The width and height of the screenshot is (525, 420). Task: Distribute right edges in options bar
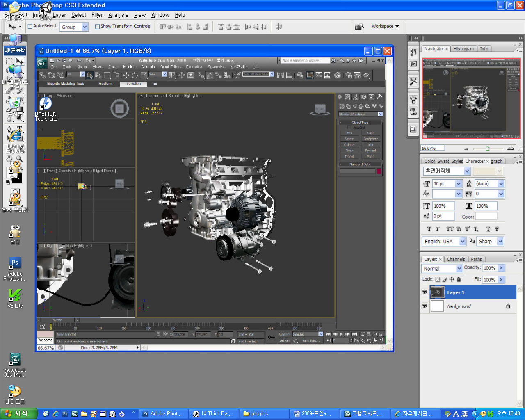click(x=264, y=27)
